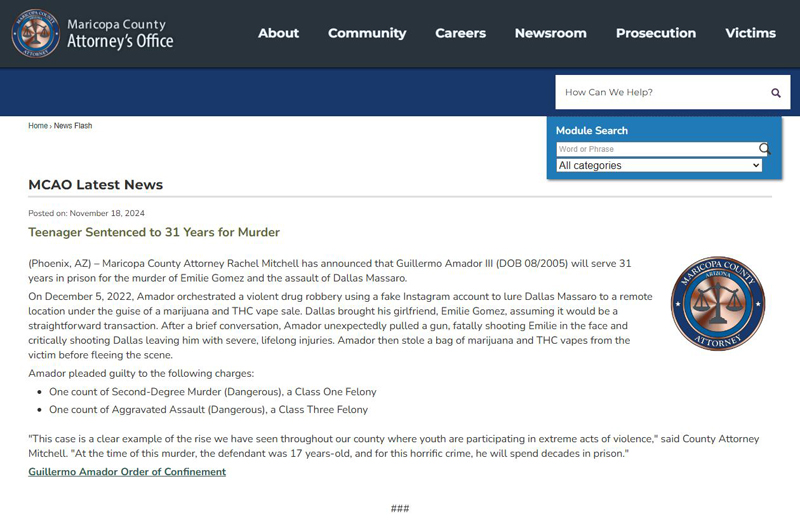Screen dimensions: 800x521
Task: Click the Word or Phrase input field
Action: tap(655, 149)
